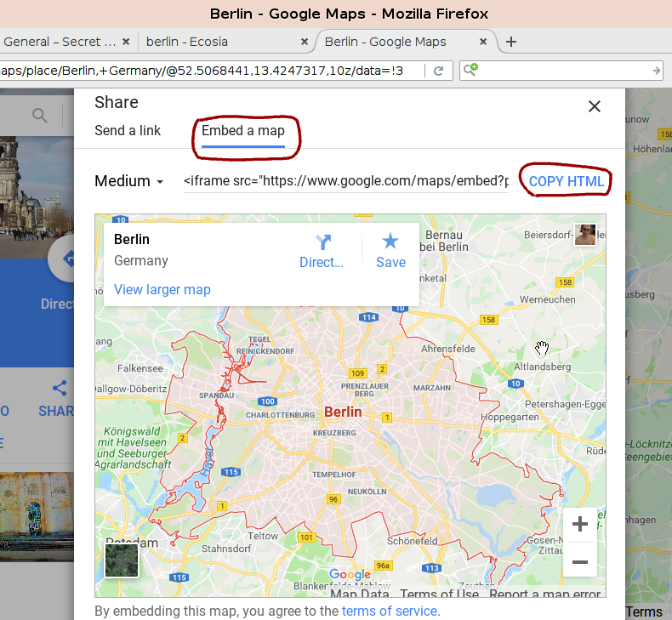Open directions icon in Berlin card
This screenshot has height=620, width=672.
322,251
